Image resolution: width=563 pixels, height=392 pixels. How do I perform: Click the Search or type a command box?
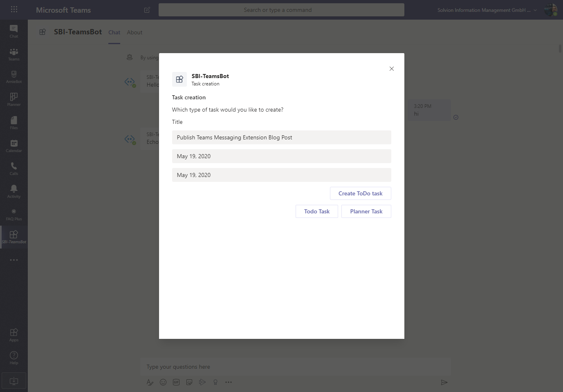click(281, 10)
